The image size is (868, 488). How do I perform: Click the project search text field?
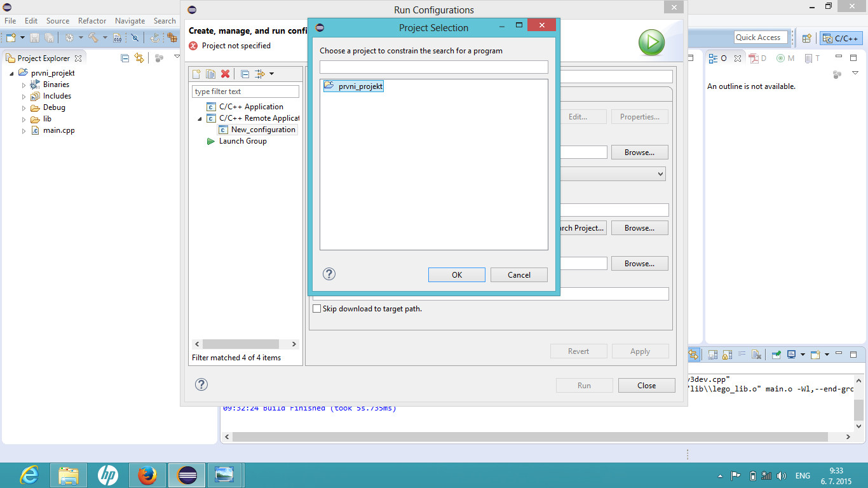point(433,67)
